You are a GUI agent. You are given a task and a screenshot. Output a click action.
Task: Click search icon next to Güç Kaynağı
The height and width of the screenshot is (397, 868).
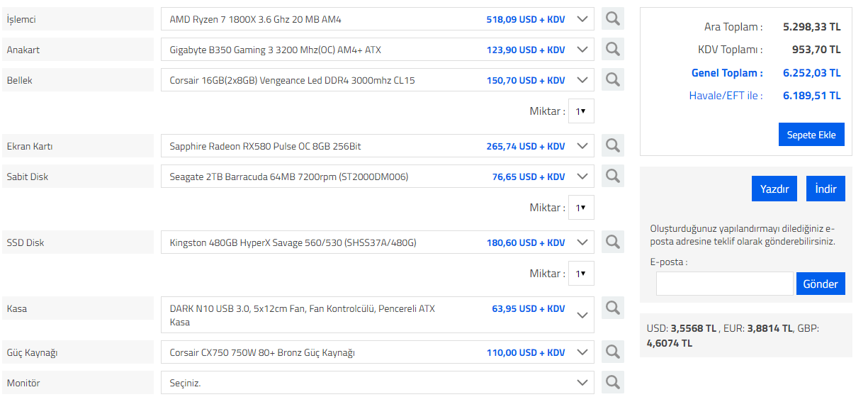pyautogui.click(x=613, y=352)
